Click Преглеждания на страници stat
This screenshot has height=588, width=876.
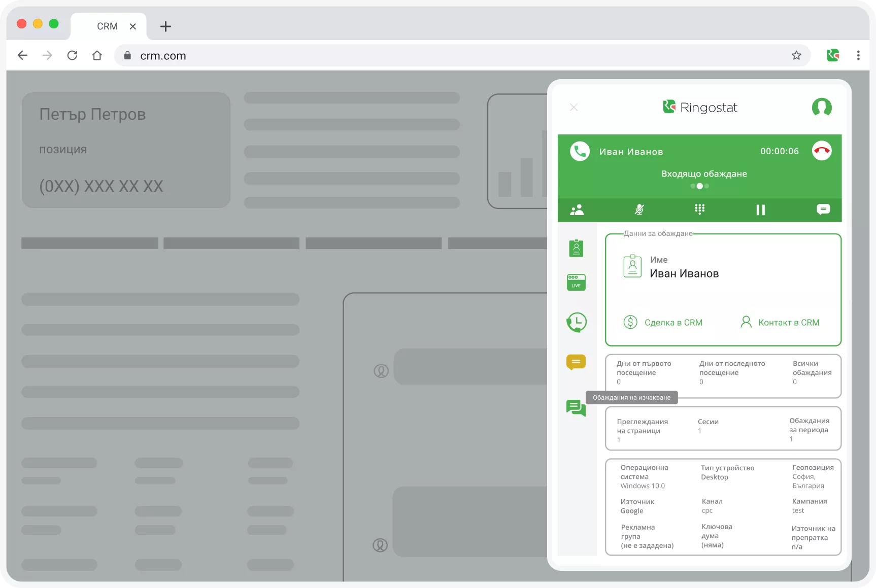coord(642,431)
